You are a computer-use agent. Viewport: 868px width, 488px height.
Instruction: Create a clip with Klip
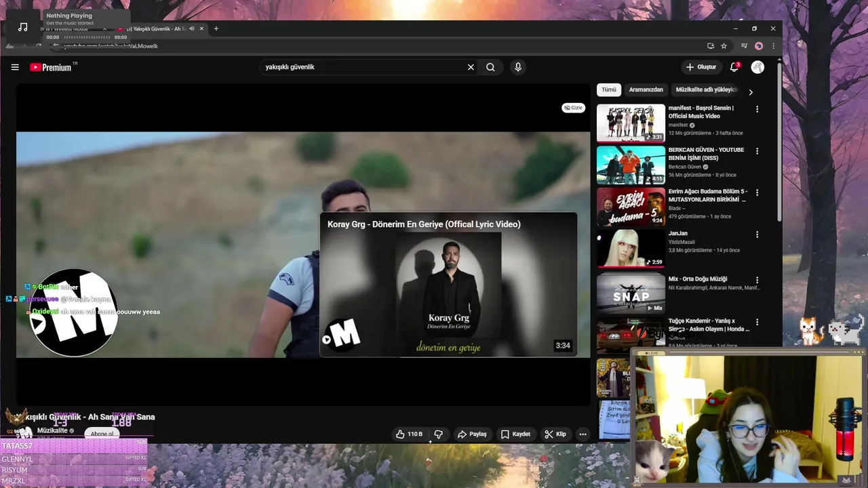[555, 434]
